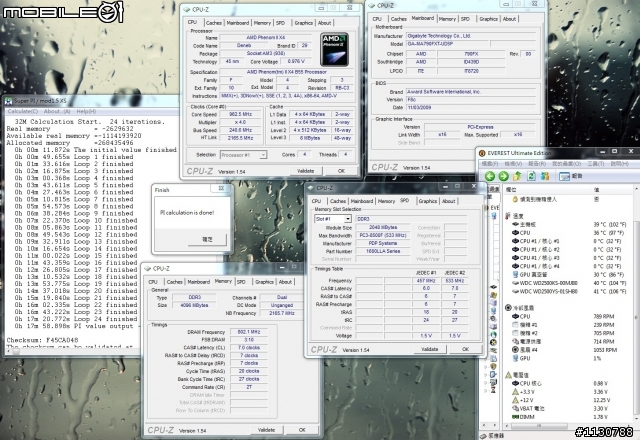Select the 主機板 temperature row icon
Viewport: 640px width, 440px height.
[x=516, y=224]
